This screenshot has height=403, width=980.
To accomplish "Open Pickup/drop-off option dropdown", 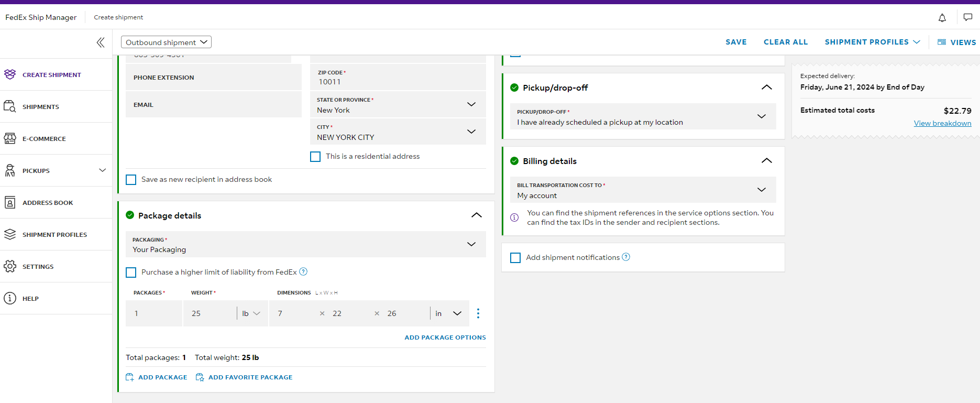I will point(643,116).
